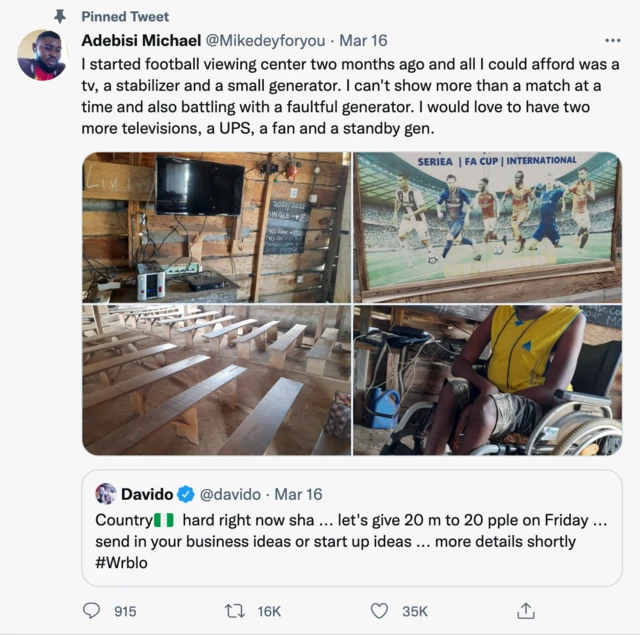This screenshot has width=640, height=635.
Task: Enlarge the wooden benches photo
Action: pyautogui.click(x=216, y=380)
